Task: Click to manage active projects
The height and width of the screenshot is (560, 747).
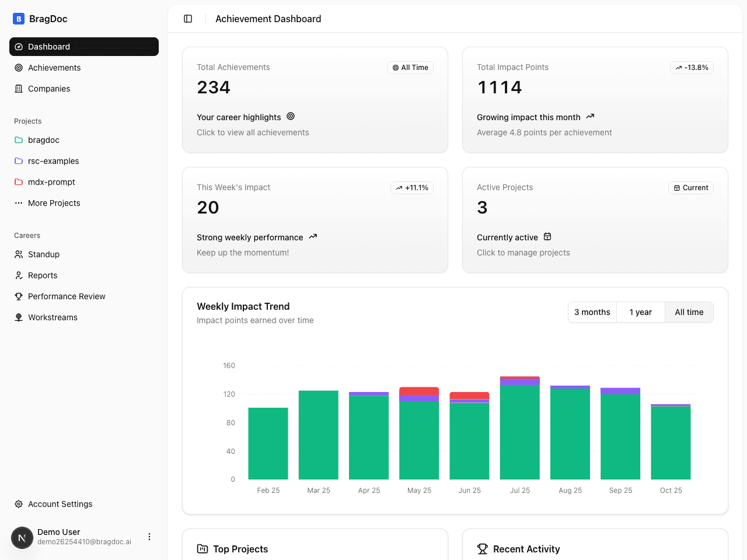Action: tap(523, 253)
